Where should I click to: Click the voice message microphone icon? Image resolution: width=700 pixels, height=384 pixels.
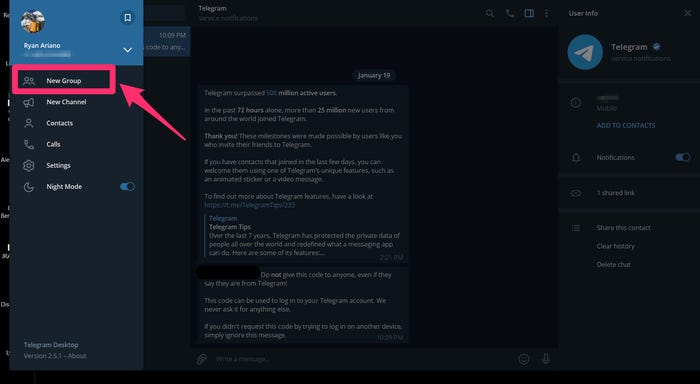(546, 359)
